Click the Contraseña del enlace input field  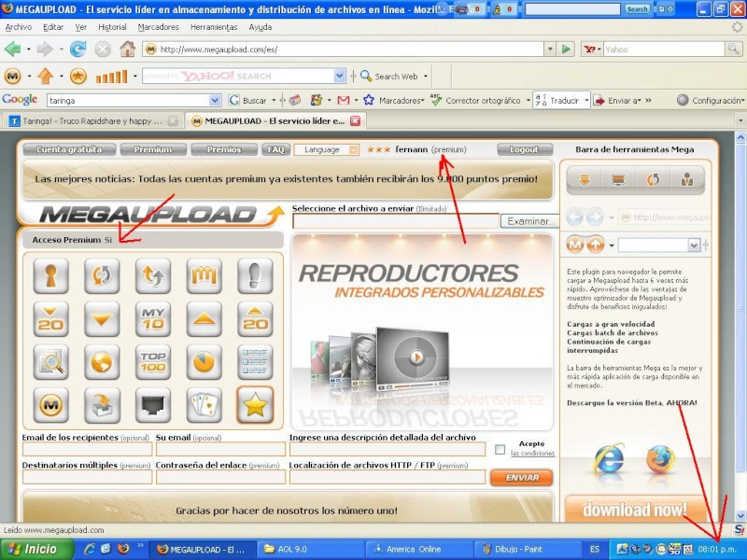coord(220,477)
